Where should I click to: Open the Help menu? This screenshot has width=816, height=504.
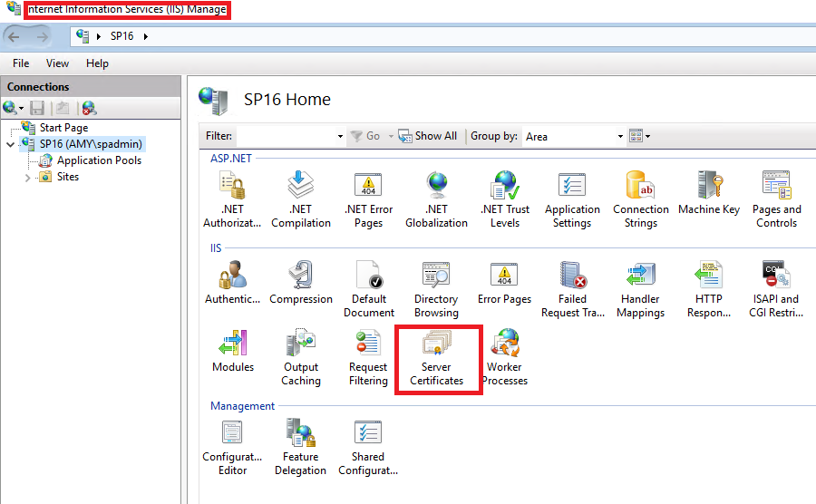click(x=97, y=63)
